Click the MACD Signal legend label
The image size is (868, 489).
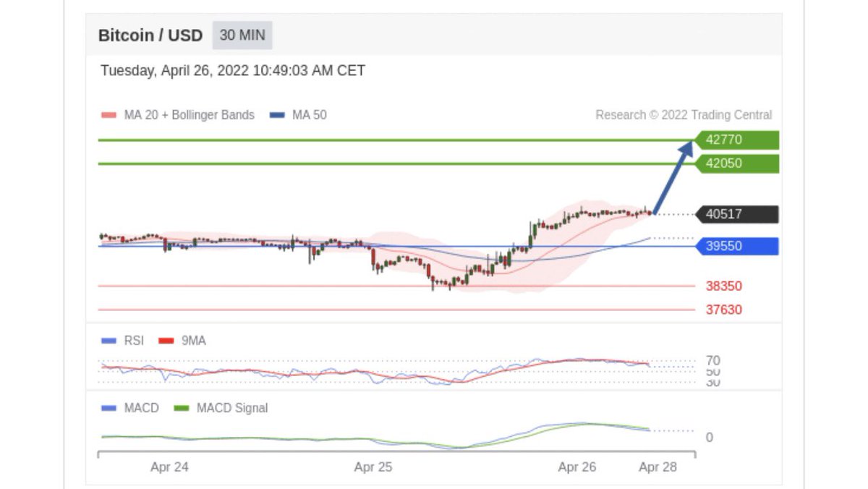232,408
